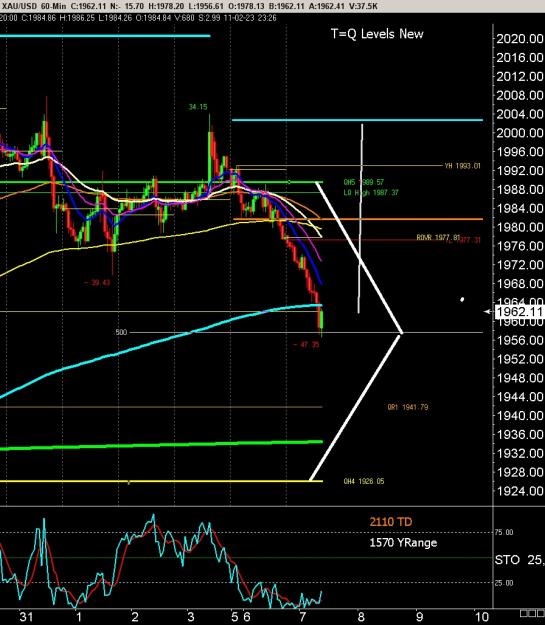This screenshot has height=625, width=545.
Task: Click the white dot marker near 1964
Action: tap(462, 299)
